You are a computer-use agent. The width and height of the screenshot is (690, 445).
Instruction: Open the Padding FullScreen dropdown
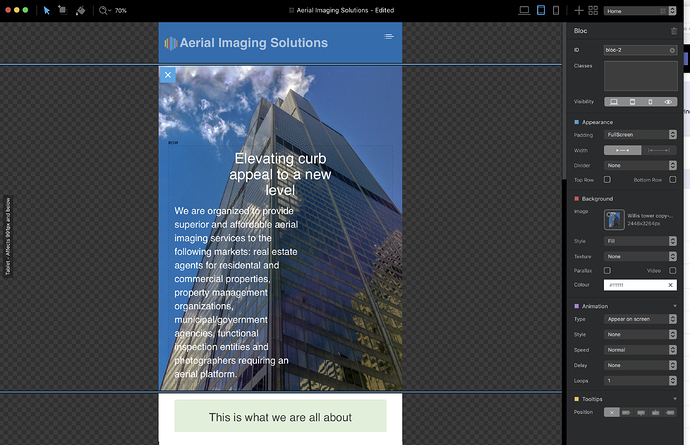coord(640,134)
